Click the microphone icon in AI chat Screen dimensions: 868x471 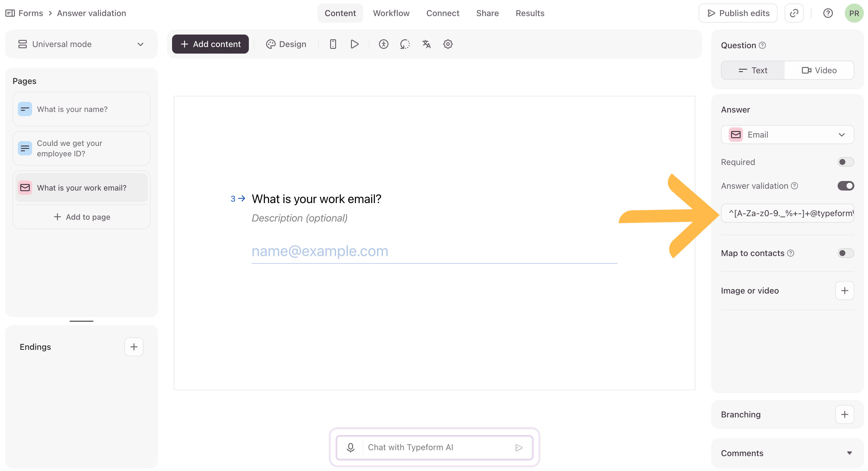coord(350,447)
